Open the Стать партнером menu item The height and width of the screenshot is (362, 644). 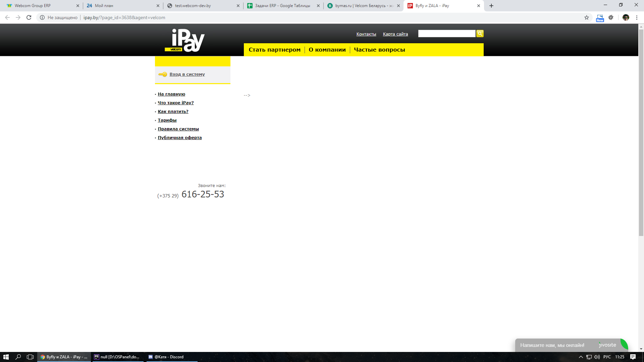pos(274,50)
